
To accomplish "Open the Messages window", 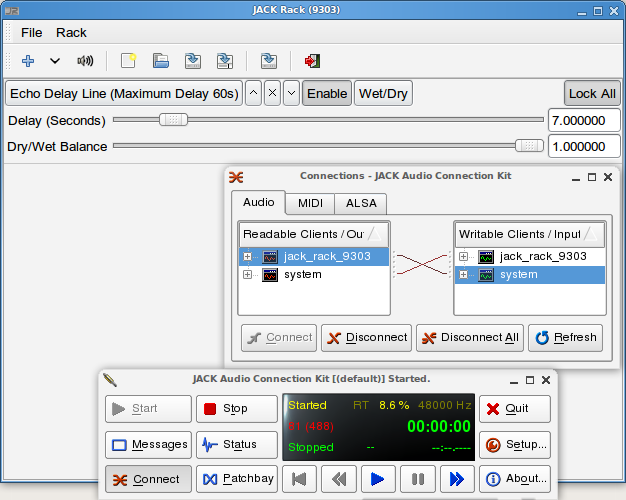I will point(149,444).
